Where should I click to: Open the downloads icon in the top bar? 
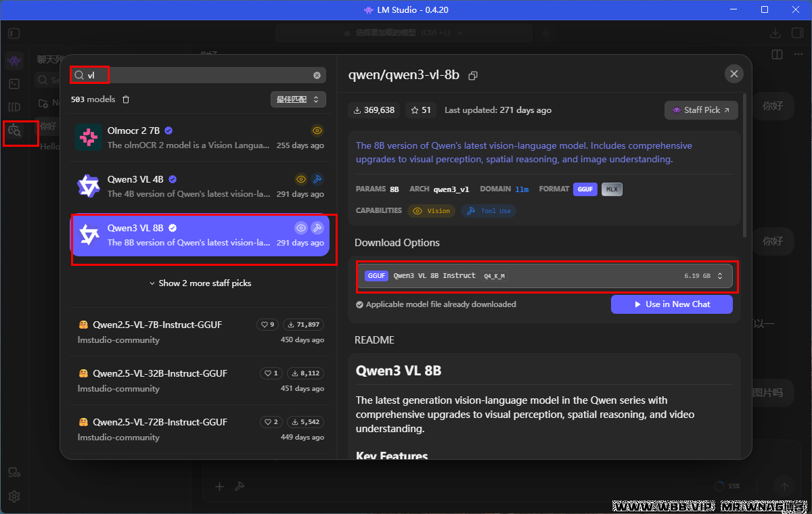pyautogui.click(x=776, y=32)
